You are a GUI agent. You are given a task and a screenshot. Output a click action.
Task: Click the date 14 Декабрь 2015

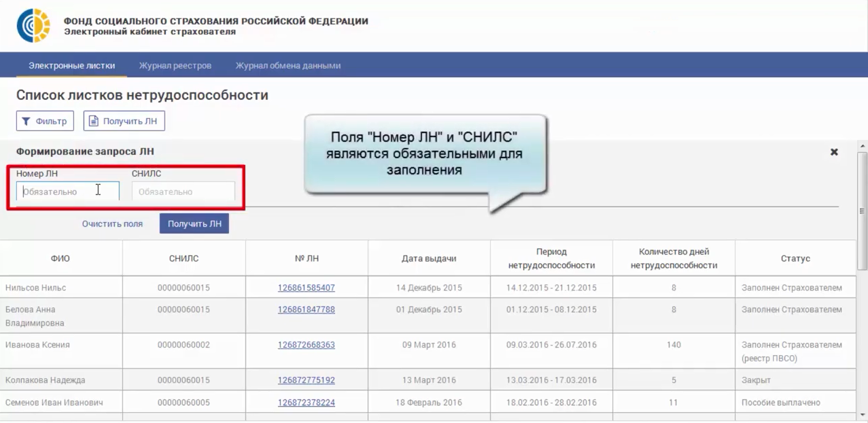tap(429, 288)
